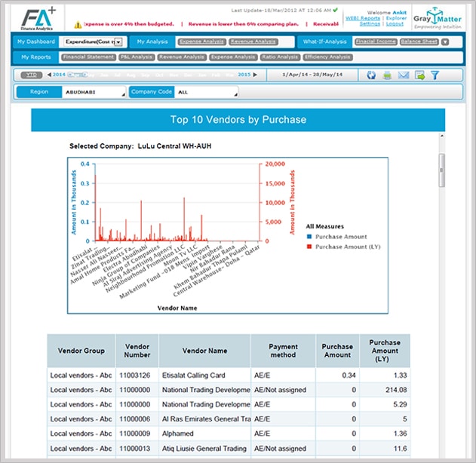476x463 pixels.
Task: Click the Purchase Amount column header
Action: [337, 351]
